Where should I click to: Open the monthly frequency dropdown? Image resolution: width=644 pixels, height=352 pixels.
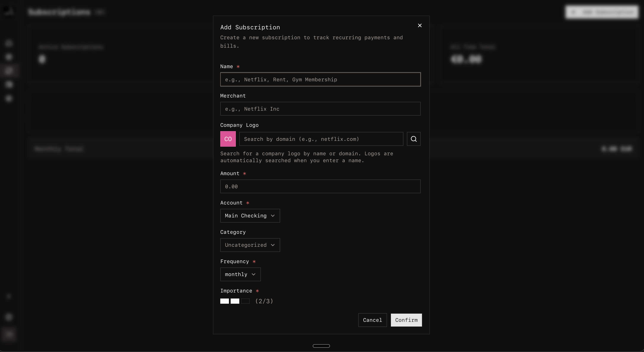click(240, 274)
